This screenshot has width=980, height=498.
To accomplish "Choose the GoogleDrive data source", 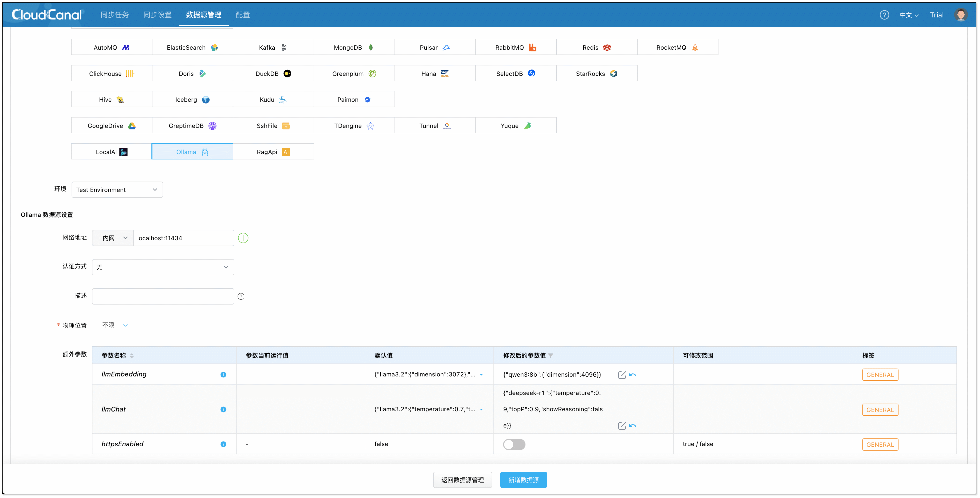I will coord(112,125).
